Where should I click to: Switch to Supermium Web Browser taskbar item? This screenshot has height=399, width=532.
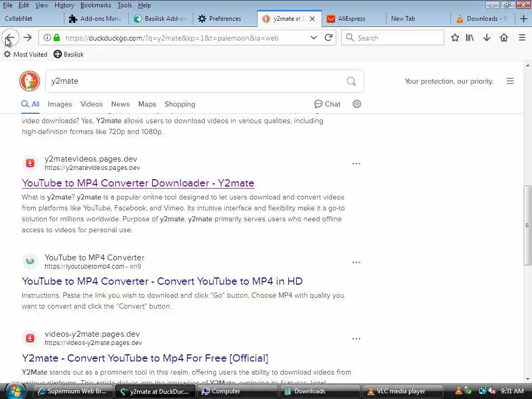coord(73,392)
